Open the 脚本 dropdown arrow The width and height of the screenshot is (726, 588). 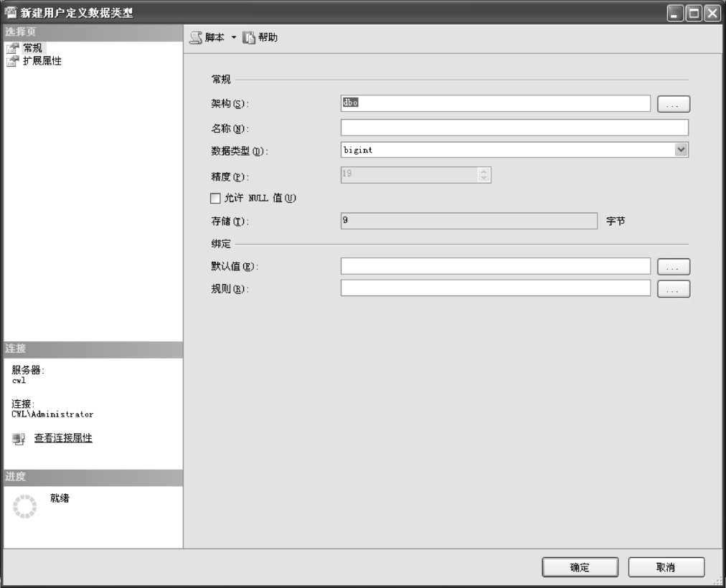click(234, 37)
